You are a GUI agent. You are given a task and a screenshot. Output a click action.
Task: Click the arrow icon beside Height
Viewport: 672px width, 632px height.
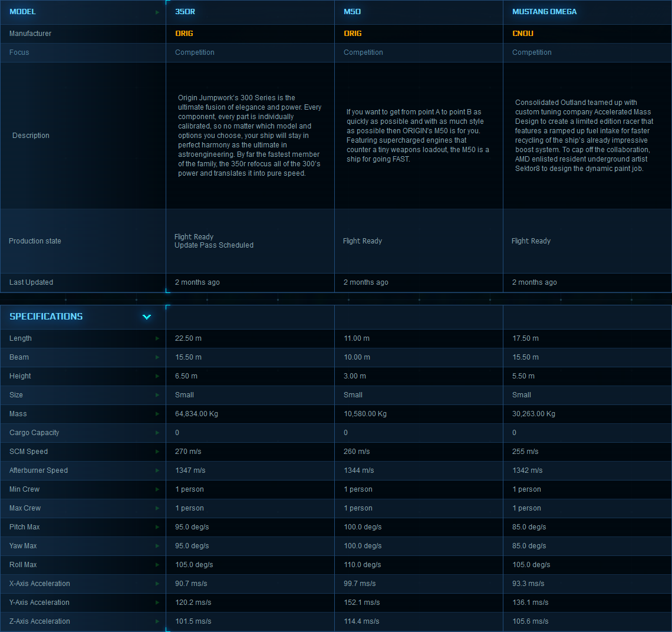click(157, 376)
